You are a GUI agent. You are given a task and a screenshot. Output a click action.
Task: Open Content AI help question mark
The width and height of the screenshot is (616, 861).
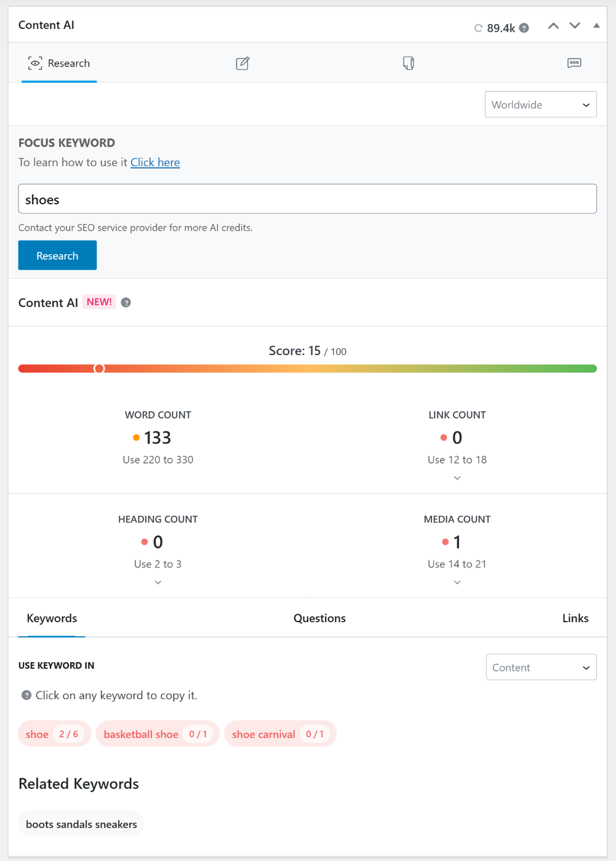[x=126, y=302]
